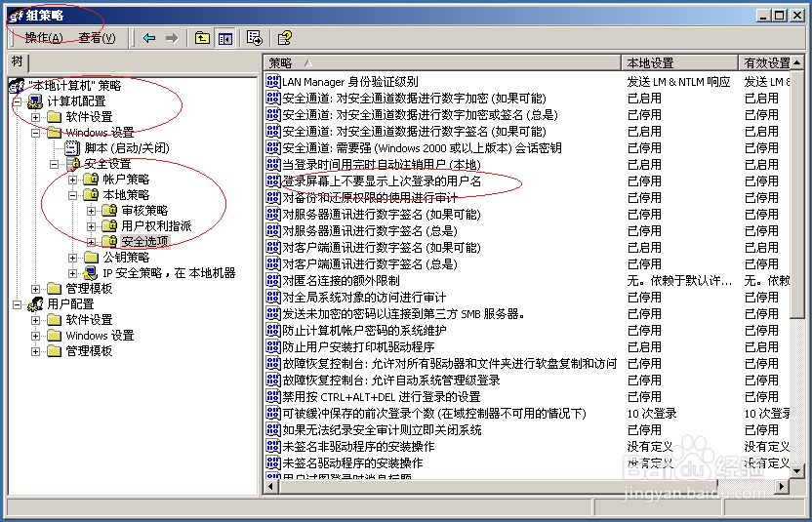812x522 pixels.
Task: Select 管理模板 under 用户配置
Action: [89, 351]
